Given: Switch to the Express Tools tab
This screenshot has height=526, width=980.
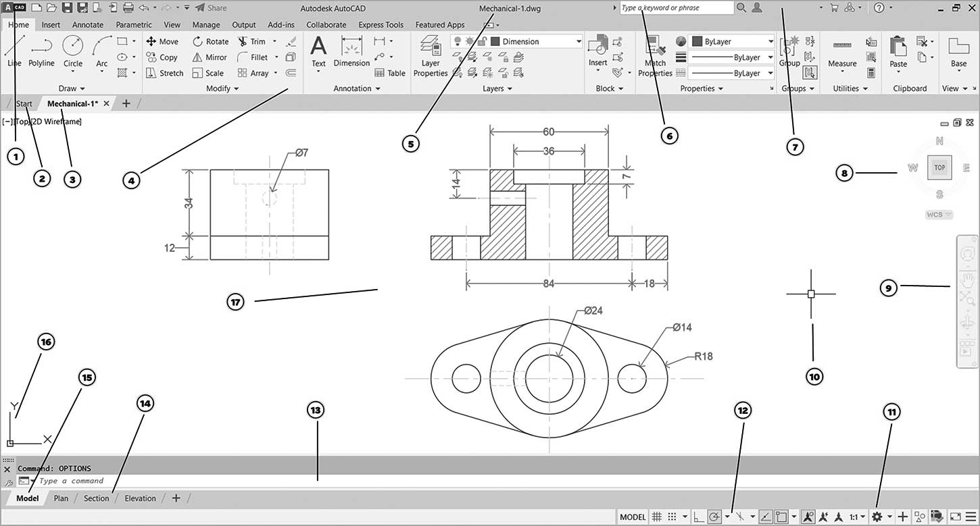Looking at the screenshot, I should (381, 25).
